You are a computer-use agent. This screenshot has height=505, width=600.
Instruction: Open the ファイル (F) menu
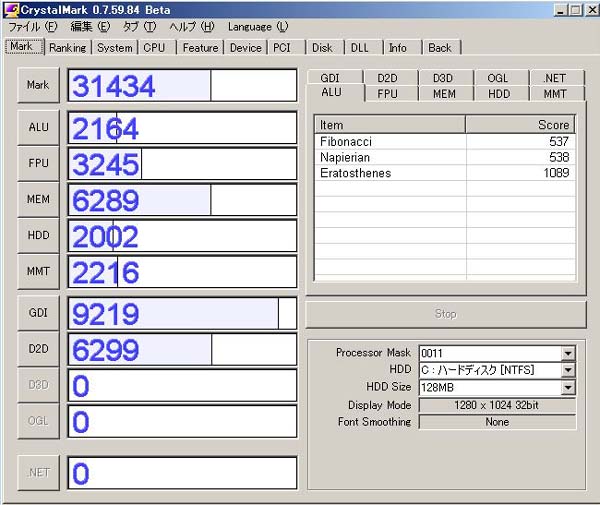tap(33, 27)
